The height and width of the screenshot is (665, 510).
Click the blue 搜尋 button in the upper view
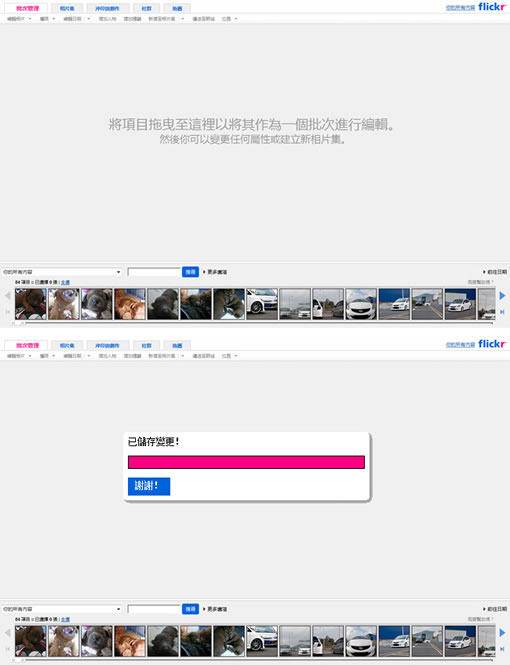(x=190, y=272)
